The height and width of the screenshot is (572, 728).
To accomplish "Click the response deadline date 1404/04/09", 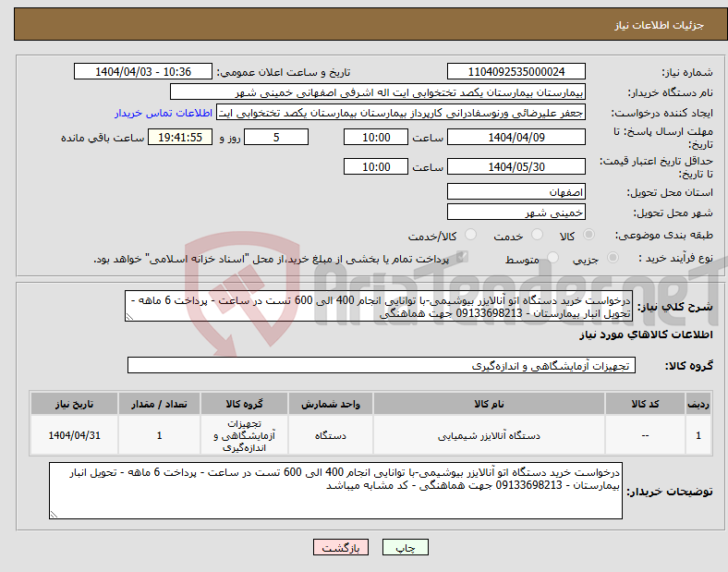I will (516, 137).
